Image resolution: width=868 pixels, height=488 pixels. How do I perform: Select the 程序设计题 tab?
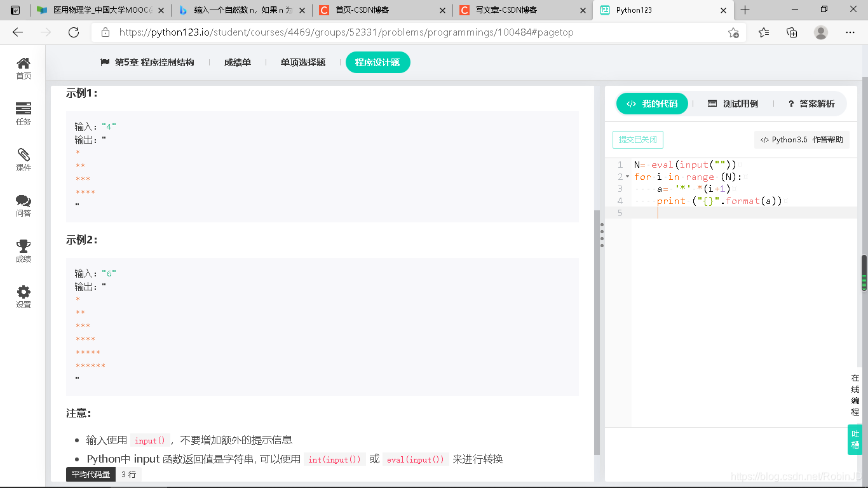point(377,62)
